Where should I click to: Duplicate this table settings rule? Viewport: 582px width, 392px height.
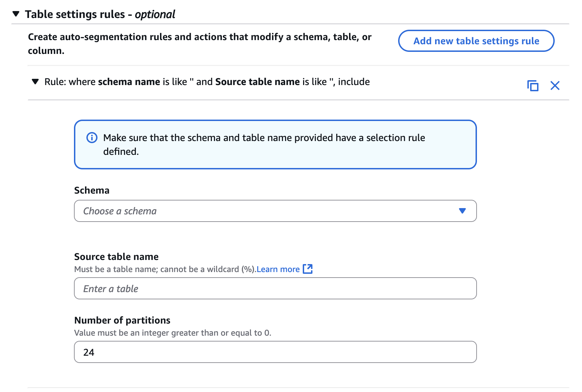tap(533, 85)
